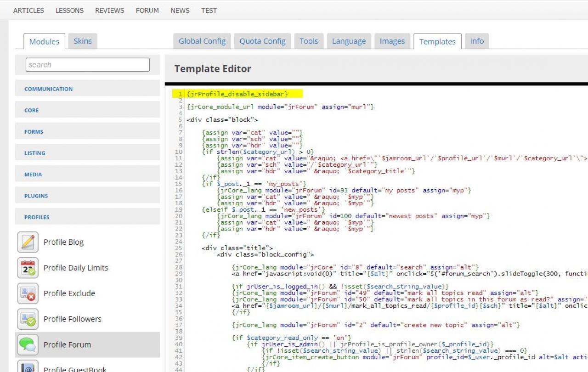
Task: Open the Profile Daily Limits calendar icon
Action: click(x=28, y=268)
